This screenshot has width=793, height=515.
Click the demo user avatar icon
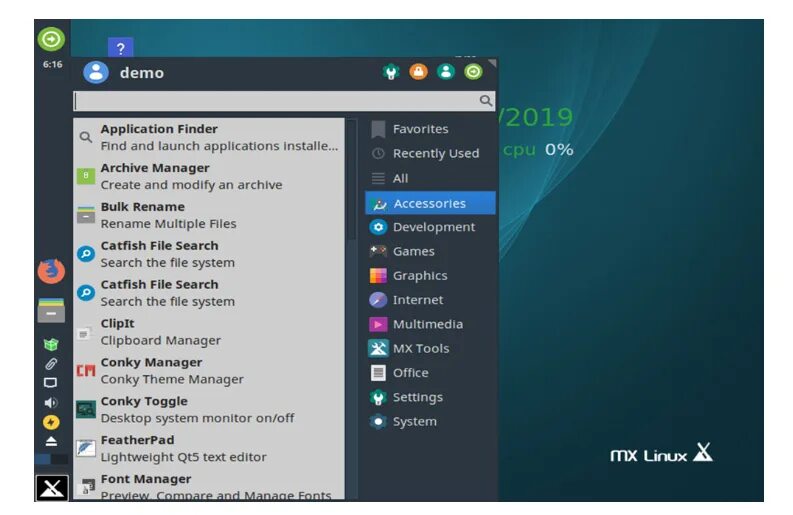(96, 72)
